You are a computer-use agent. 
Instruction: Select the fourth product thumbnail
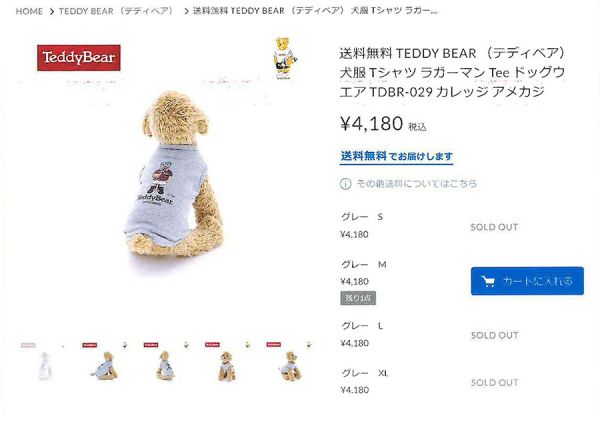tap(227, 362)
